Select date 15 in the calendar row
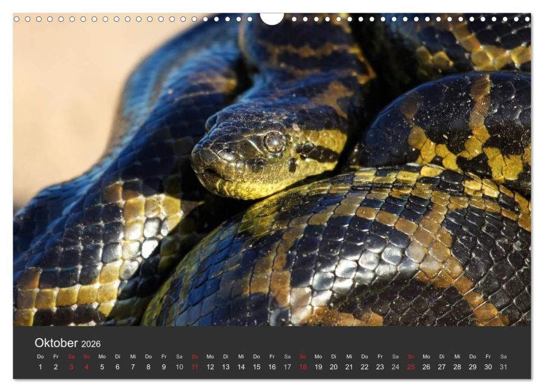 click(x=257, y=367)
